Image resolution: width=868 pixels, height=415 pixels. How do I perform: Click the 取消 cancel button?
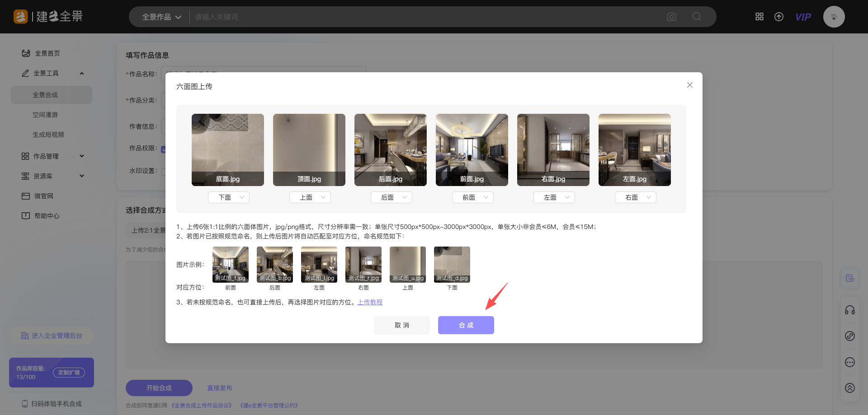tap(401, 325)
